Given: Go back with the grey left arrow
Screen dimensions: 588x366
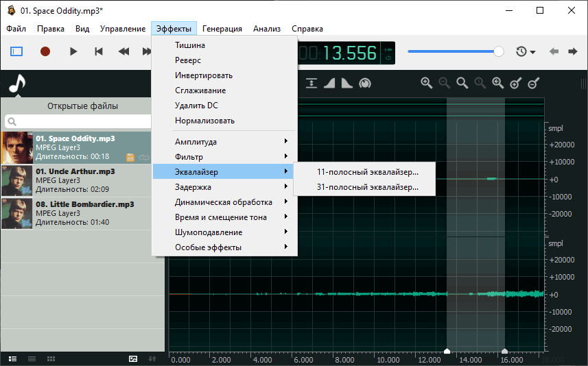Looking at the screenshot, I should point(554,51).
